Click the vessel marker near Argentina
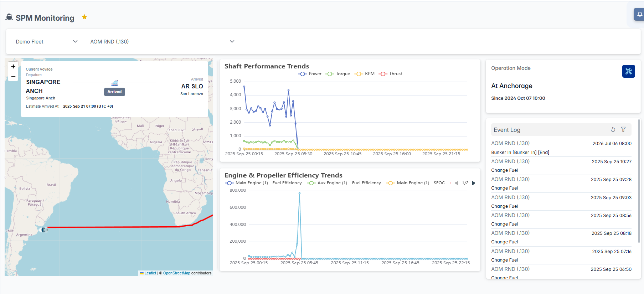 44,230
